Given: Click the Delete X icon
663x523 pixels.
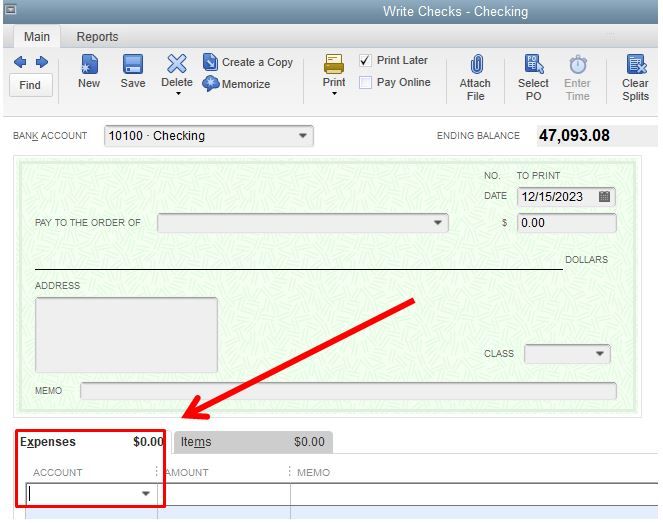Looking at the screenshot, I should [177, 64].
